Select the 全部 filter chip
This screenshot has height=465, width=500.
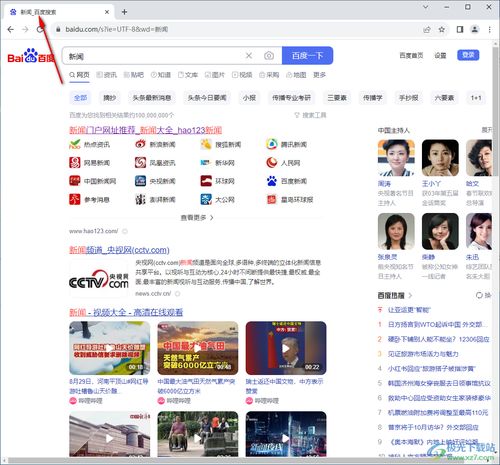tap(80, 98)
